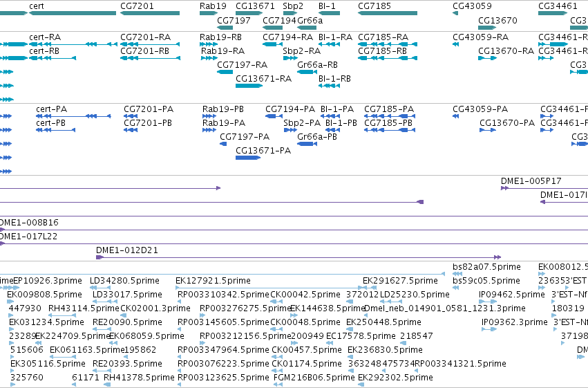The height and width of the screenshot is (388, 588).
Task: Select transcript cert-RA
Action: (45, 37)
